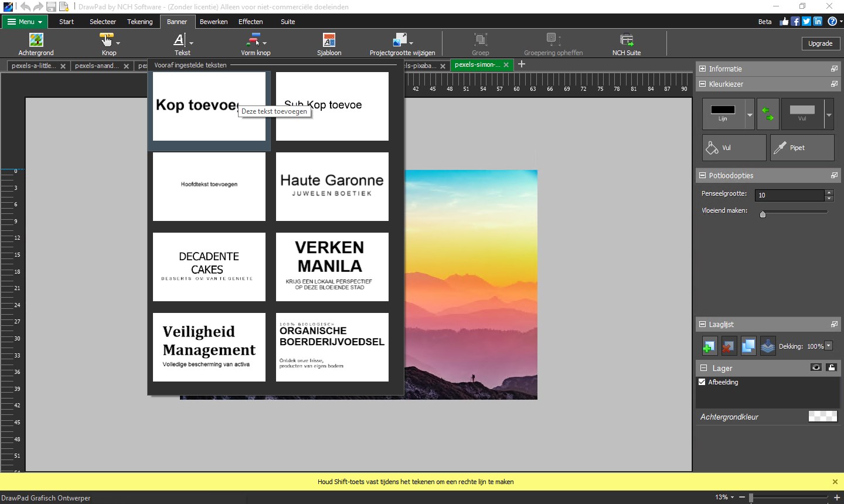This screenshot has height=504, width=844.
Task: Open the Lijn color dropdown arrow
Action: coord(750,114)
